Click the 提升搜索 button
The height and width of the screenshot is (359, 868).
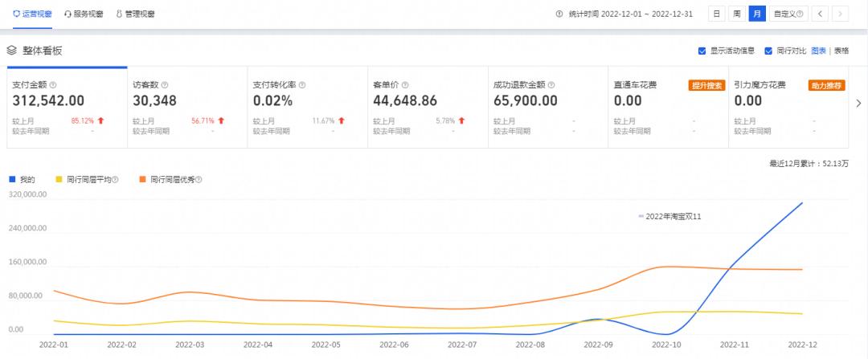pyautogui.click(x=706, y=85)
